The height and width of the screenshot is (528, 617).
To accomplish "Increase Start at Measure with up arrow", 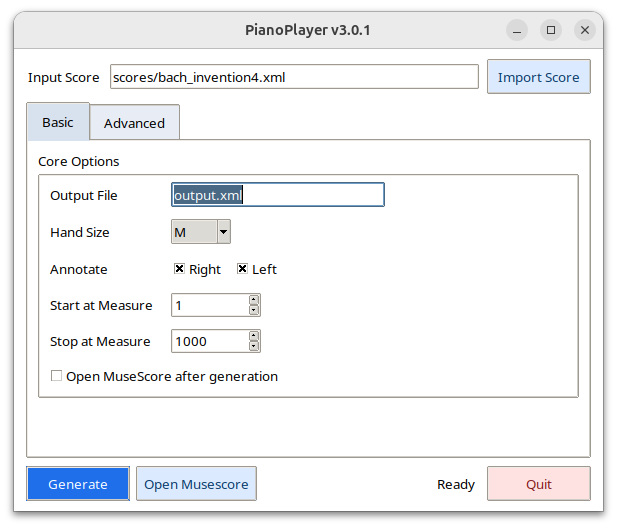I will (x=254, y=300).
